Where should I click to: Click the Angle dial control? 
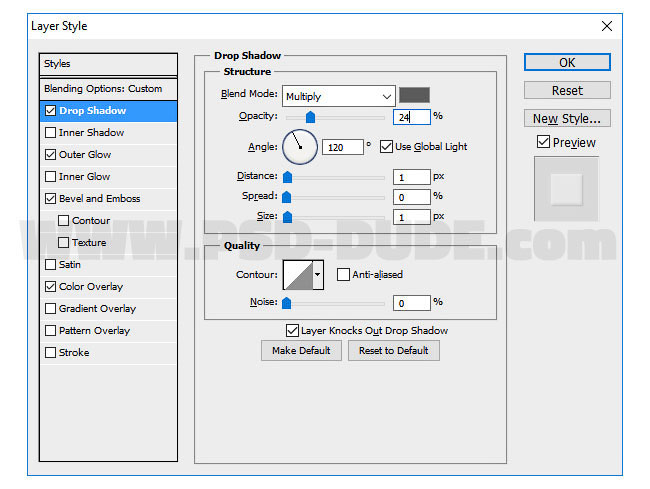300,147
